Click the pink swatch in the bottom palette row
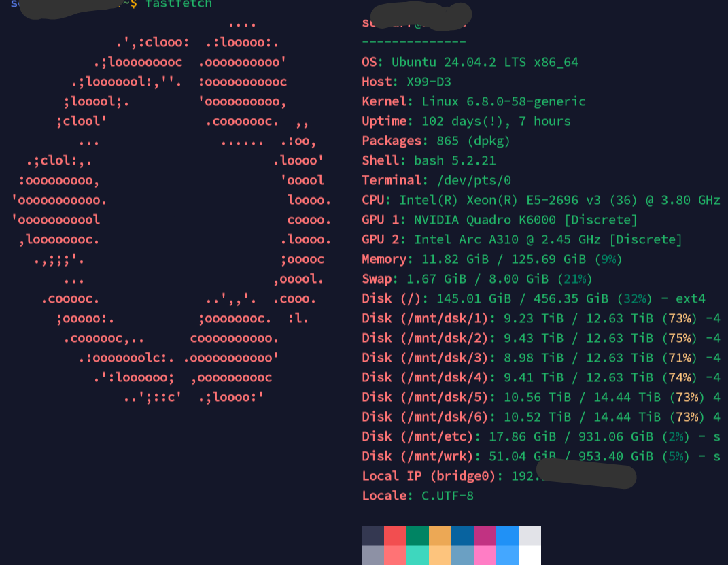728x565 pixels. 485,555
